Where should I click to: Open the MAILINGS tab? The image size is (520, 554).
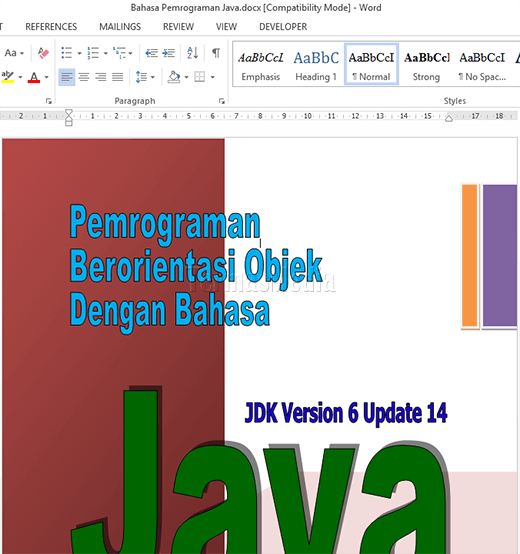(120, 27)
